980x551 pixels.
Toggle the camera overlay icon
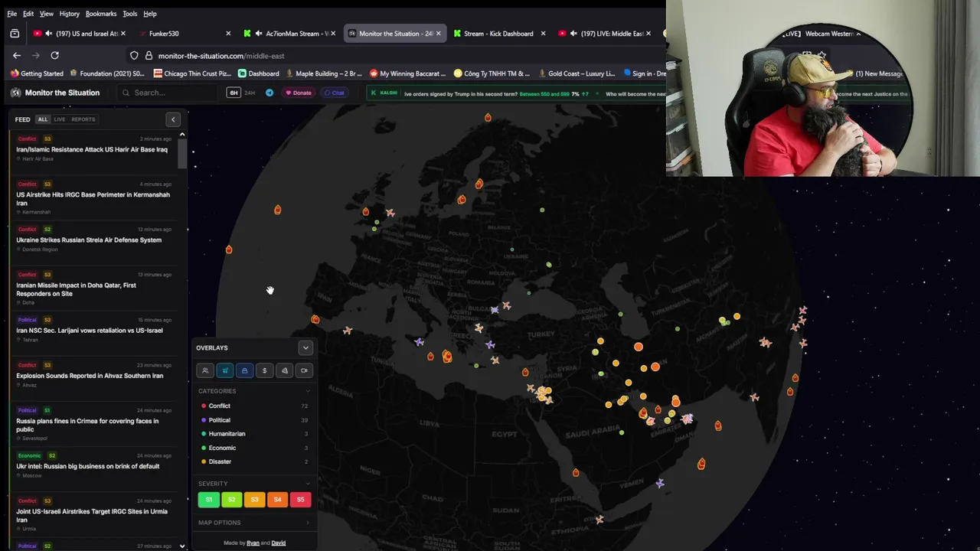tap(305, 370)
